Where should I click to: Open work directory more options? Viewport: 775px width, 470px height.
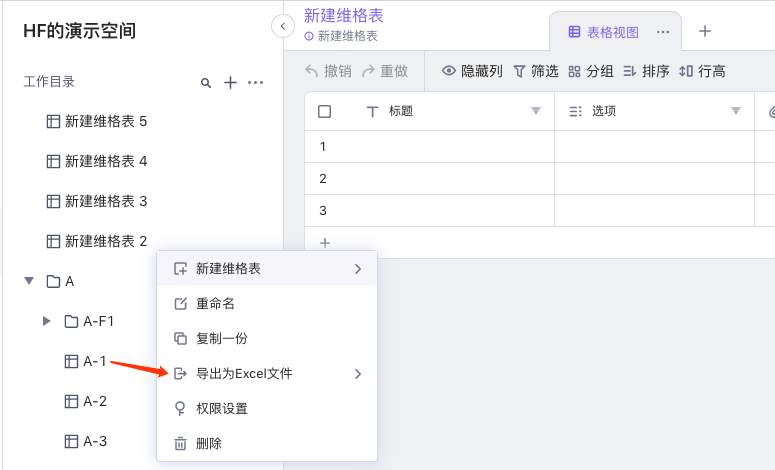pyautogui.click(x=256, y=83)
